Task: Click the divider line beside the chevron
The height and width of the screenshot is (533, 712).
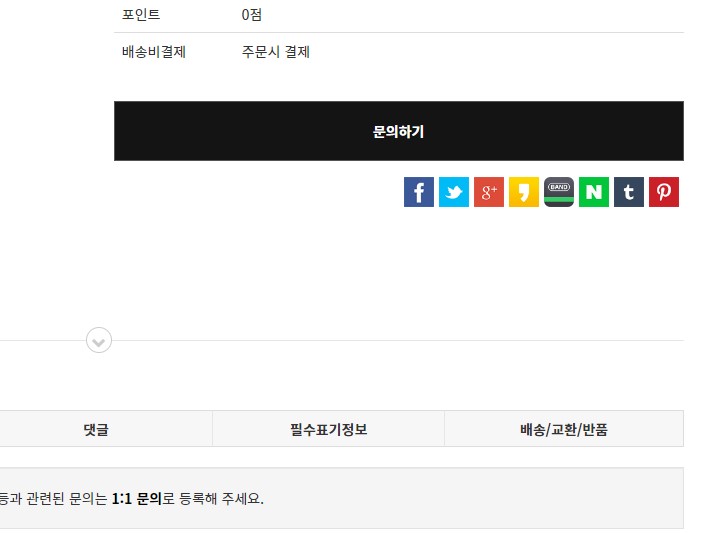Action: [x=400, y=341]
